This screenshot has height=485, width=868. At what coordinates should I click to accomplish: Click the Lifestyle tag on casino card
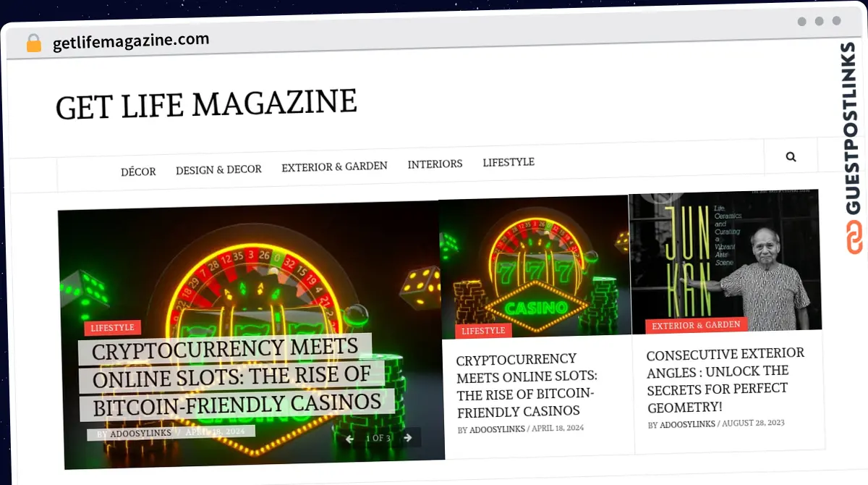click(x=483, y=331)
